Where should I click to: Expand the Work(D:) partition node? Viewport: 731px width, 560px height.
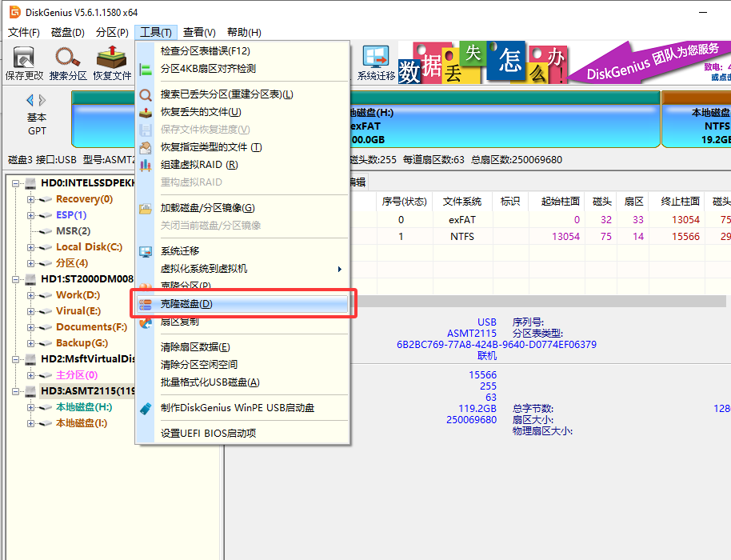30,296
